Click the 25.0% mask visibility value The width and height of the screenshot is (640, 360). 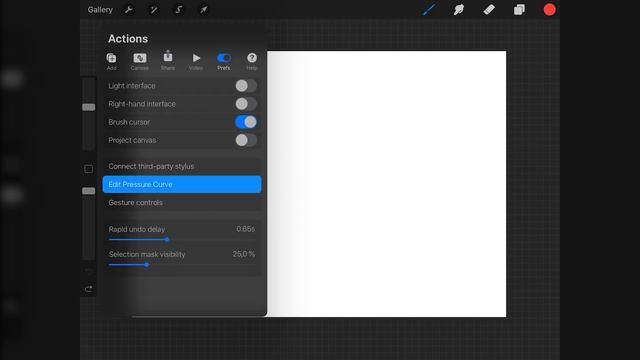pos(244,254)
